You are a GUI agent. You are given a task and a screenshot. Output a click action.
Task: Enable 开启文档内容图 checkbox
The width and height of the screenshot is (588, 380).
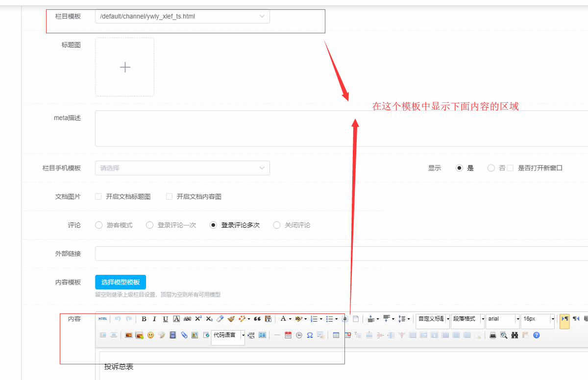click(170, 196)
